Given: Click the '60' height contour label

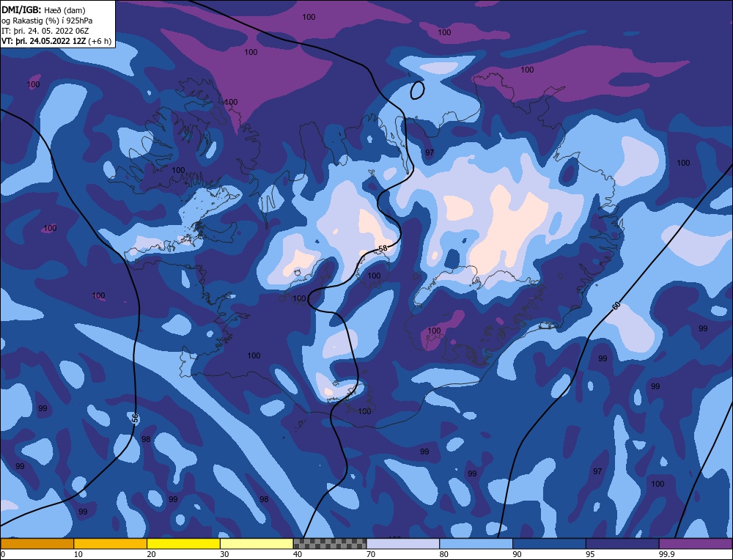Looking at the screenshot, I should click(x=616, y=306).
